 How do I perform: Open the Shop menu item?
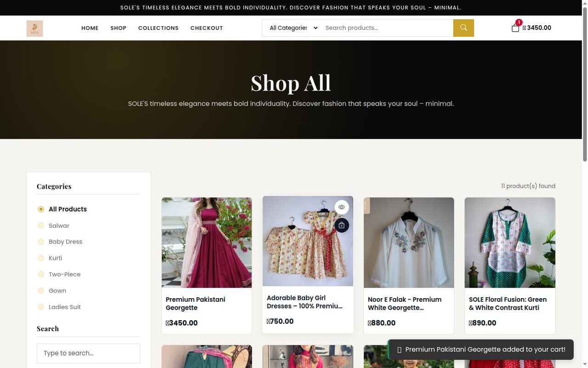[x=118, y=28]
